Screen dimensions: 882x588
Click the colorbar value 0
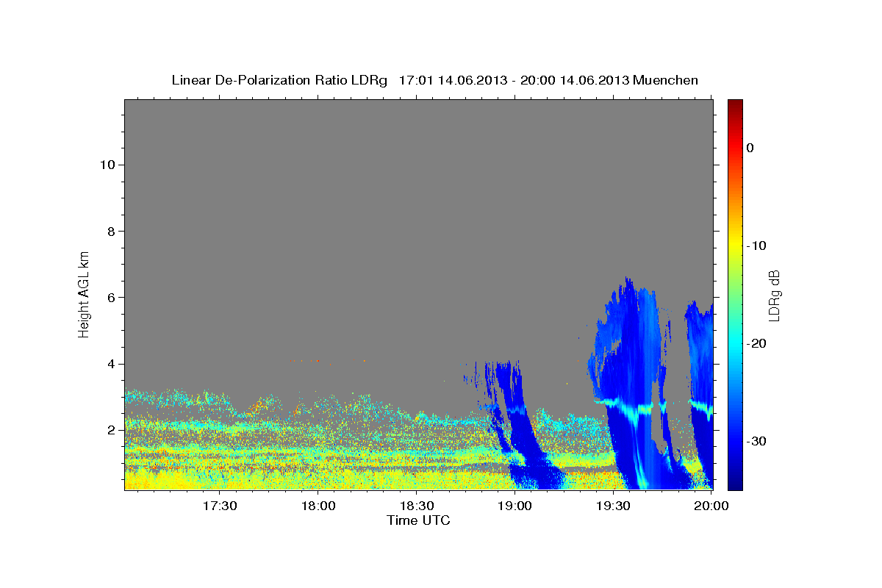point(750,148)
